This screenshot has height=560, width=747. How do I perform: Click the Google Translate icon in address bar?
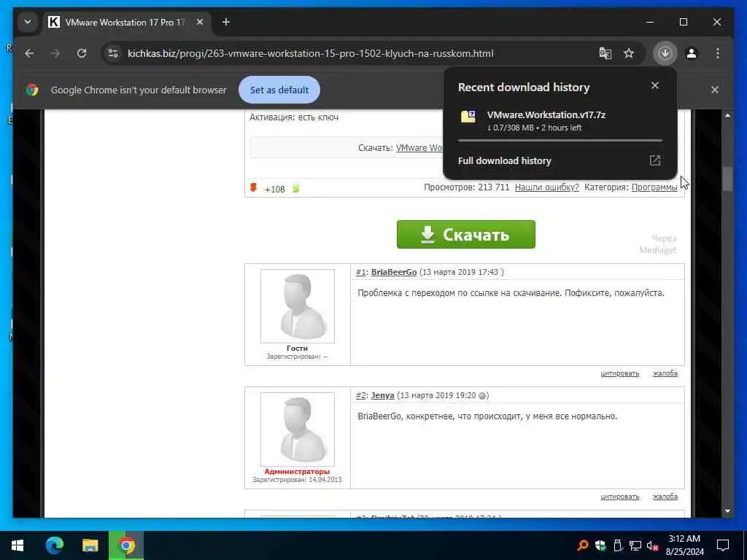pos(605,53)
